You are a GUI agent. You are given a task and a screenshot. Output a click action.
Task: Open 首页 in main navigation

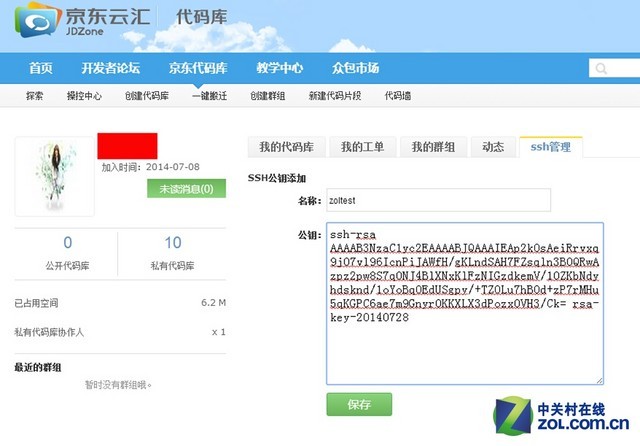40,68
